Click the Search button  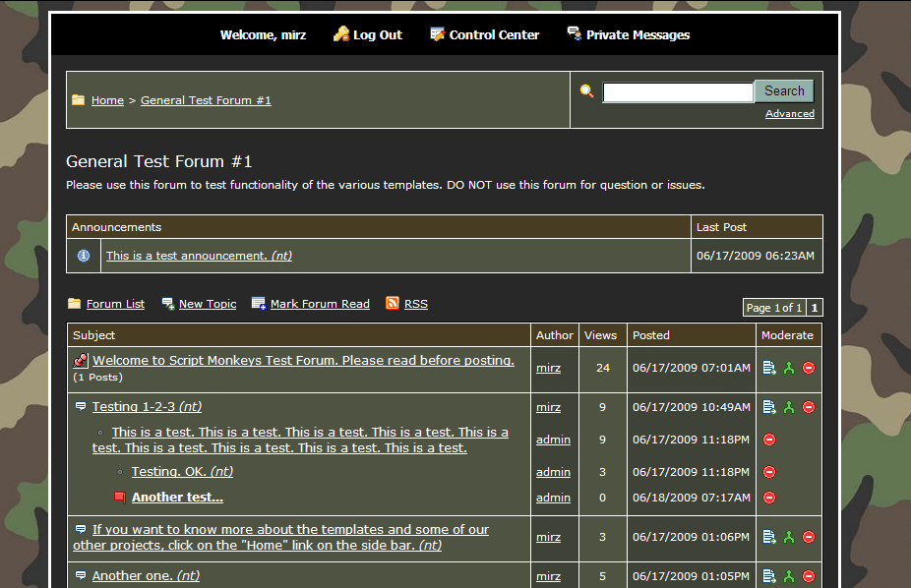point(784,91)
